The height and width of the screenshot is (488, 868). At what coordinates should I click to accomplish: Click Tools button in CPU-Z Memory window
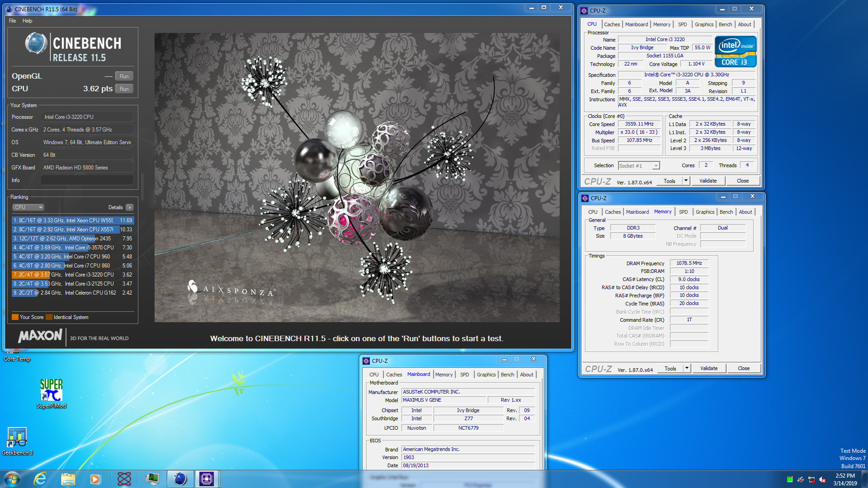pyautogui.click(x=670, y=368)
